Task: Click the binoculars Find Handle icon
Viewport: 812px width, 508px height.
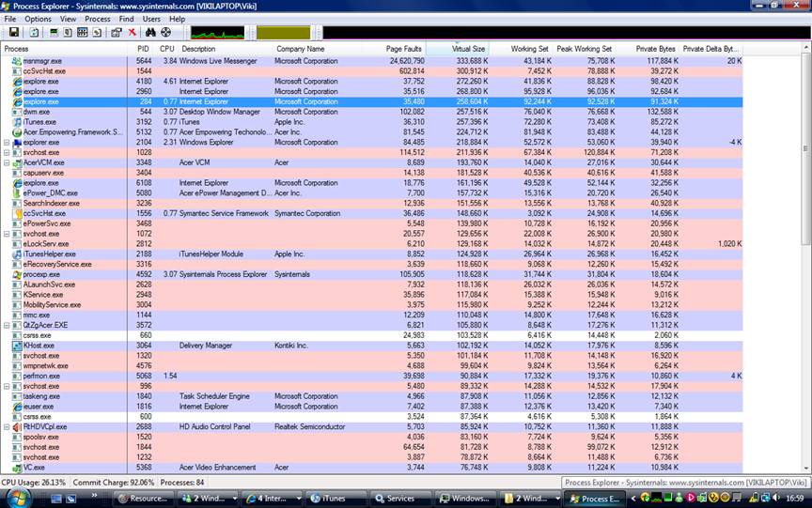Action: (x=150, y=33)
